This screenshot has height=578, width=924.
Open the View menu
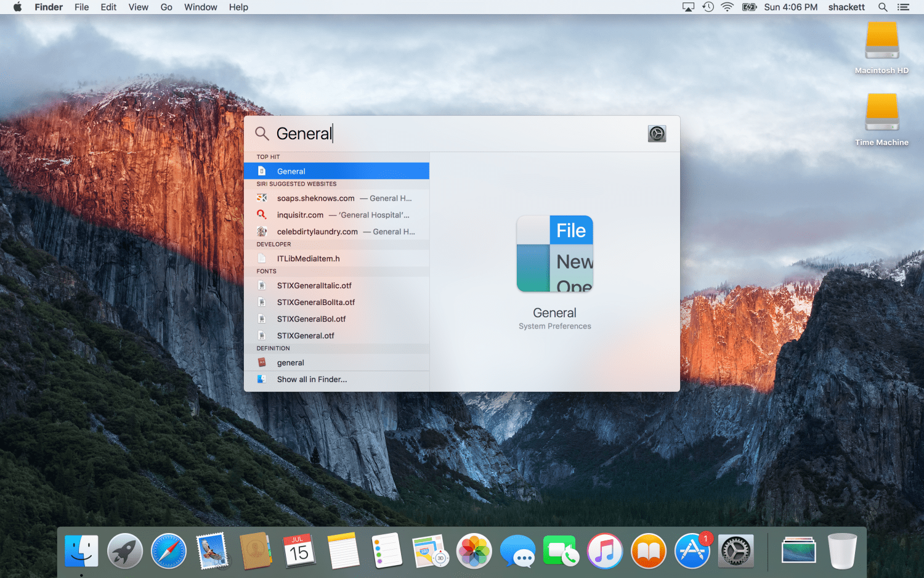pos(138,7)
